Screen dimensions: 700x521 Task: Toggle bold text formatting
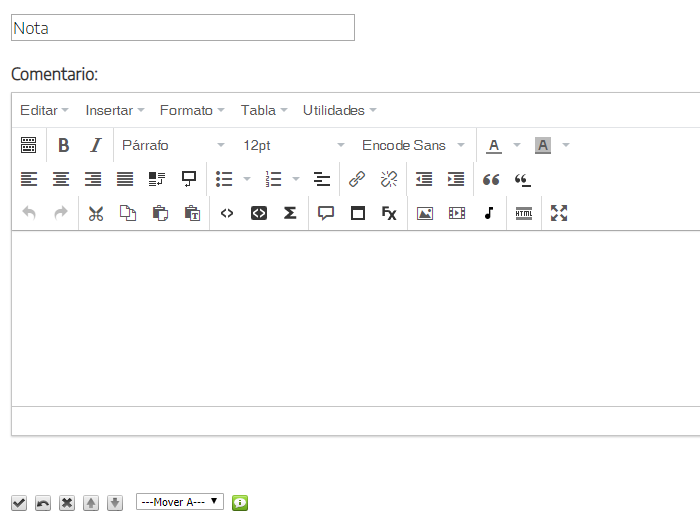point(63,145)
